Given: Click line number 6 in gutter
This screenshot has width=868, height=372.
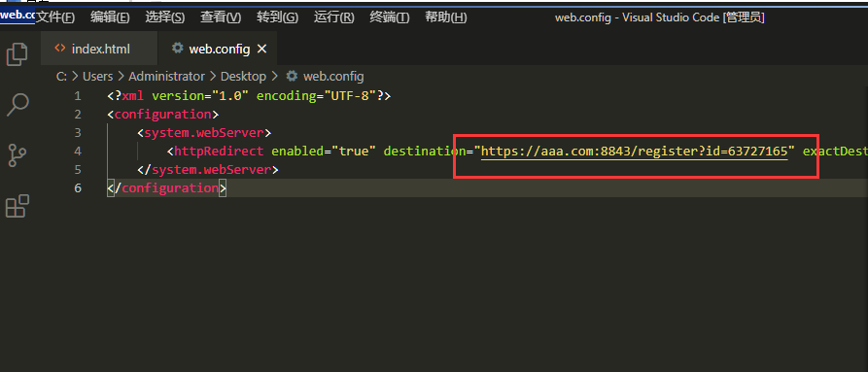Looking at the screenshot, I should click(78, 187).
